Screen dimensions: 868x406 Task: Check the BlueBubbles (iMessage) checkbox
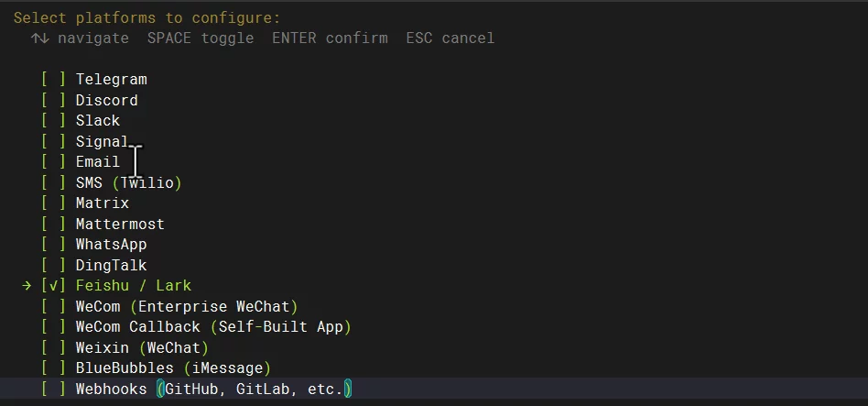(53, 368)
